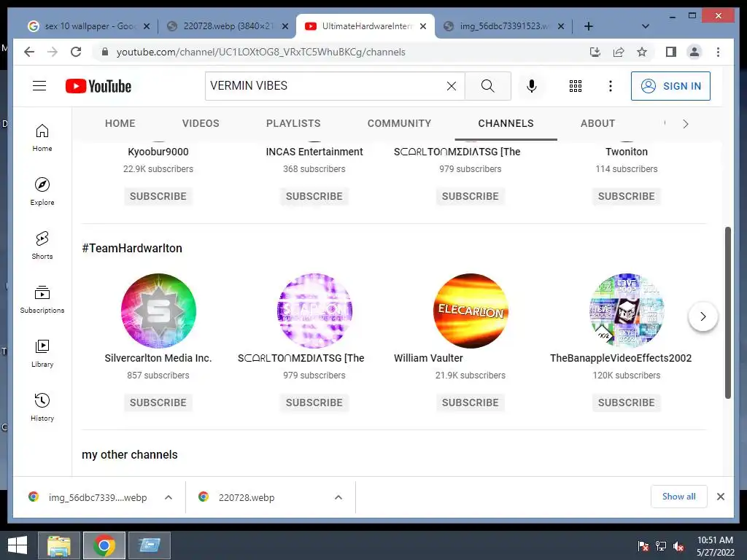Click the Chrome taskbar icon
This screenshot has height=560, width=747.
click(x=104, y=545)
